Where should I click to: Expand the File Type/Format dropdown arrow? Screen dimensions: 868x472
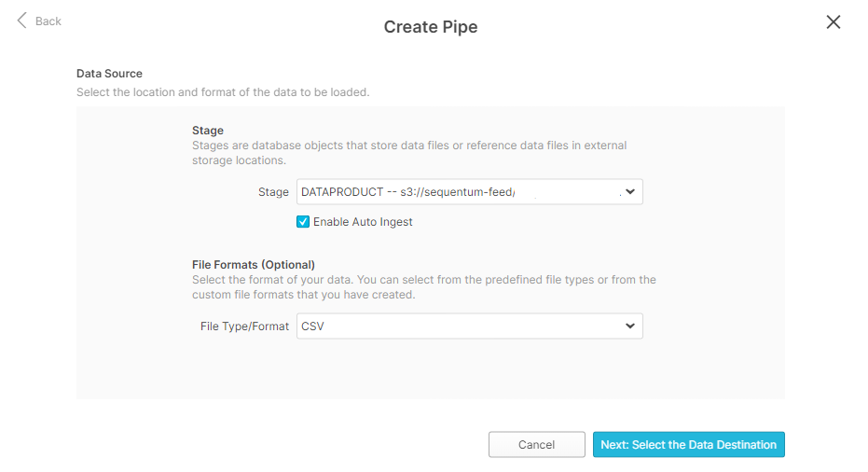pyautogui.click(x=629, y=326)
